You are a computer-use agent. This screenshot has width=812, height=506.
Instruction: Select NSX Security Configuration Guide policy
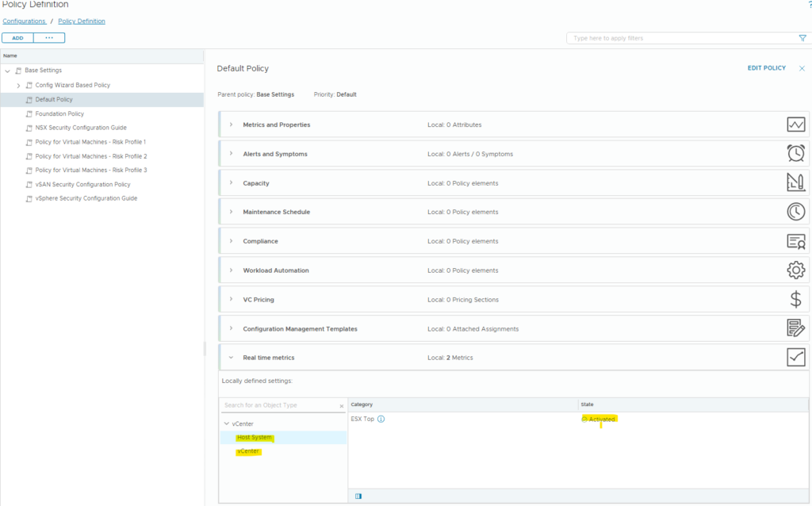tap(81, 128)
